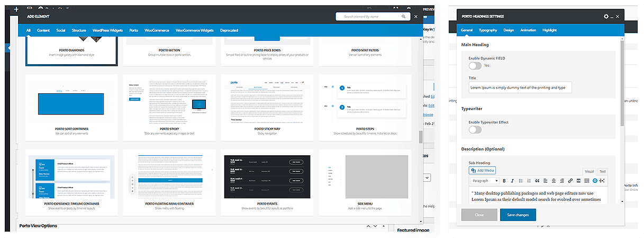Click the down arrow in Porto View Options
The image size is (644, 238).
point(376,226)
